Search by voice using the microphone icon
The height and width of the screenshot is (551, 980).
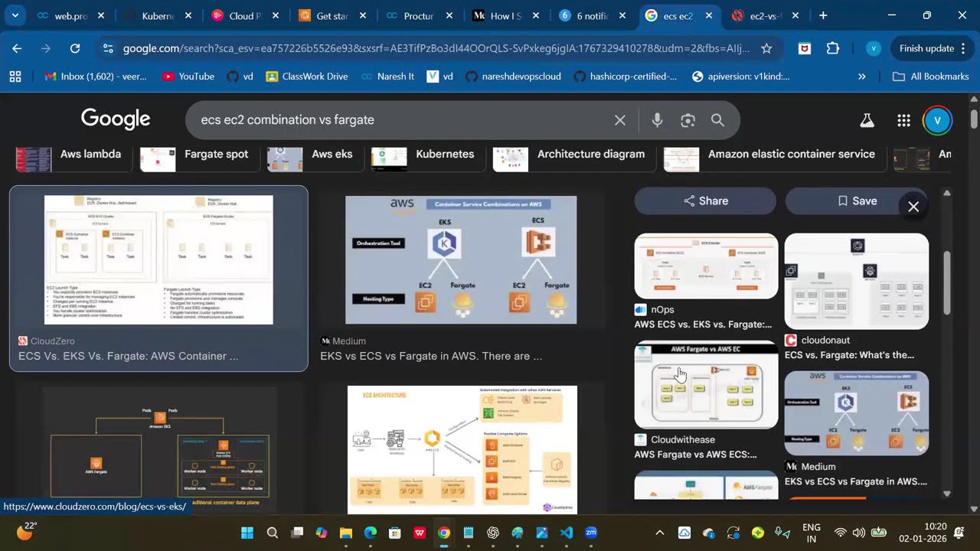(x=657, y=120)
